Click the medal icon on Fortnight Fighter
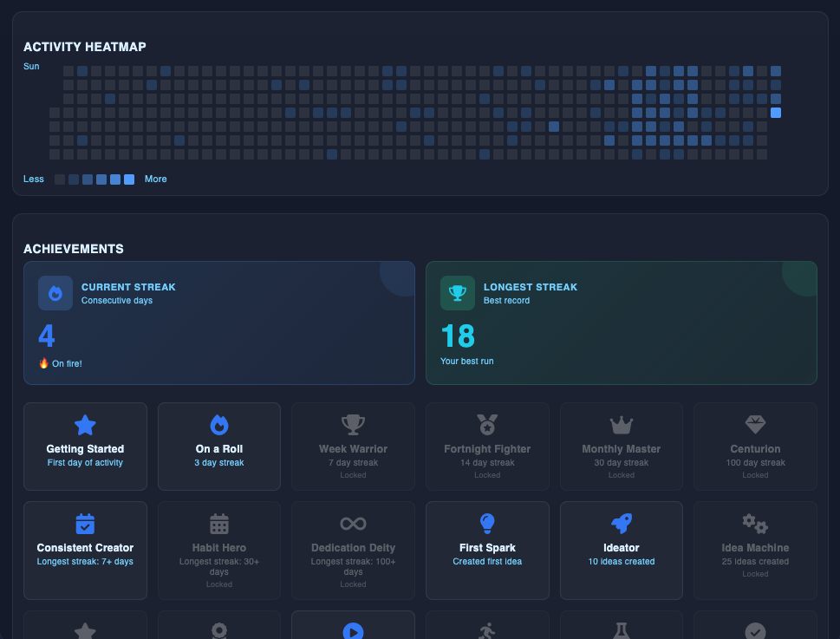 click(486, 424)
